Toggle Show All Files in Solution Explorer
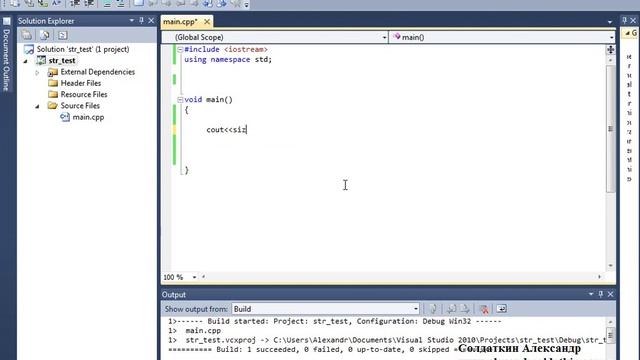Image resolution: width=640 pixels, height=360 pixels. tap(44, 35)
